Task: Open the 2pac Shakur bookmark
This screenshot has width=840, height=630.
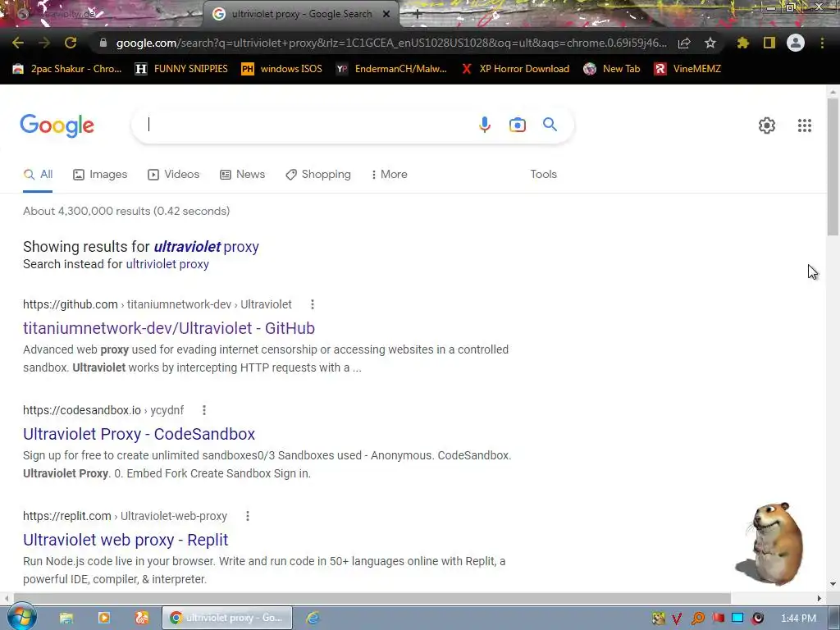Action: pyautogui.click(x=67, y=69)
